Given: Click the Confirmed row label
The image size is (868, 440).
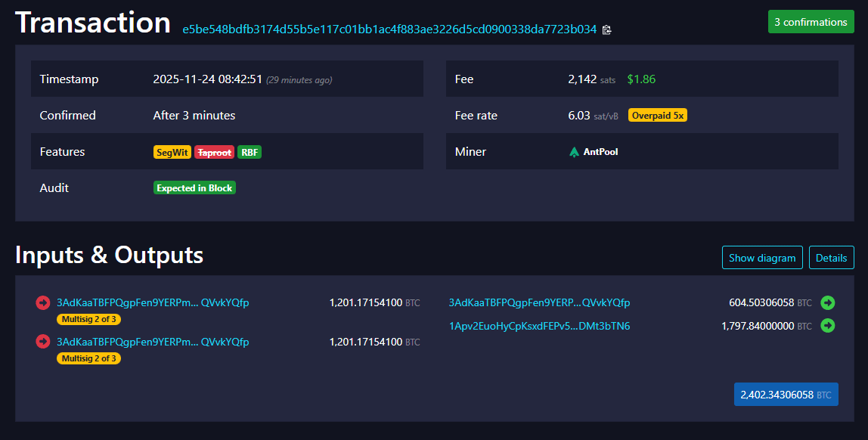Looking at the screenshot, I should pyautogui.click(x=67, y=115).
